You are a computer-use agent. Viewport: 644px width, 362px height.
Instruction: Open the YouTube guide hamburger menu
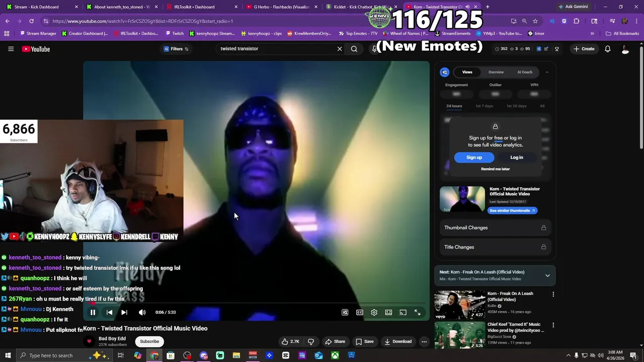point(11,49)
